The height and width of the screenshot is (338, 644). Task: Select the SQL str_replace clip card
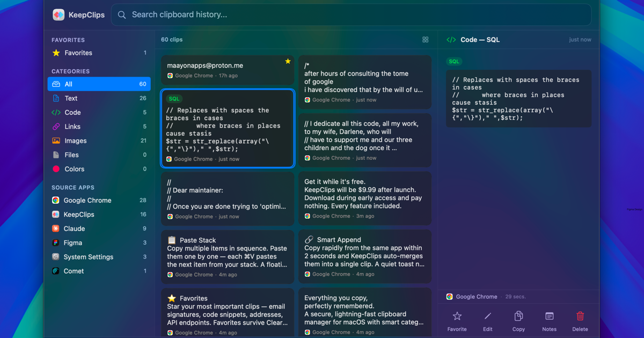[228, 128]
